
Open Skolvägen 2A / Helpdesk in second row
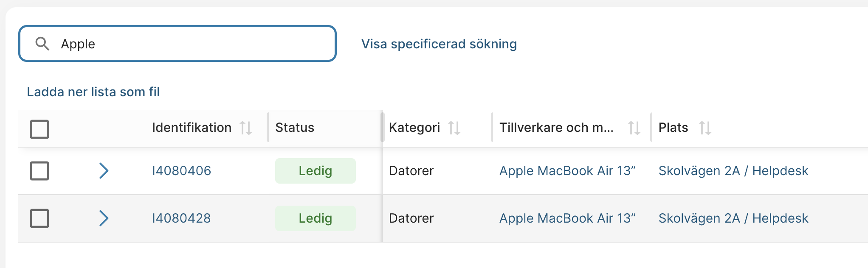click(733, 218)
